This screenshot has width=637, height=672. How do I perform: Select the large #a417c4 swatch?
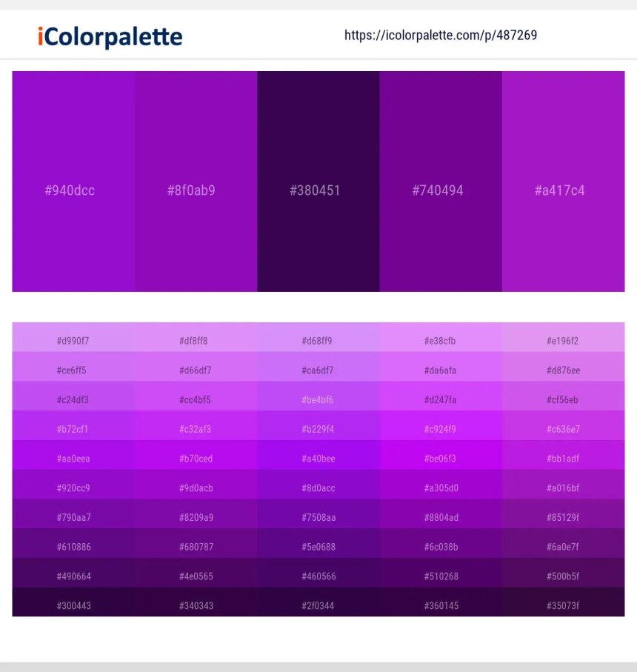(x=564, y=182)
